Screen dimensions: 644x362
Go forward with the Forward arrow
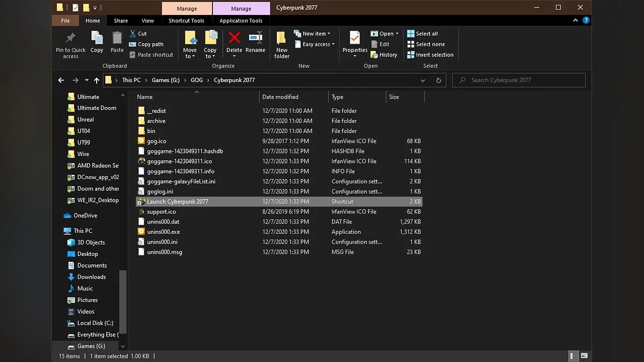[75, 80]
